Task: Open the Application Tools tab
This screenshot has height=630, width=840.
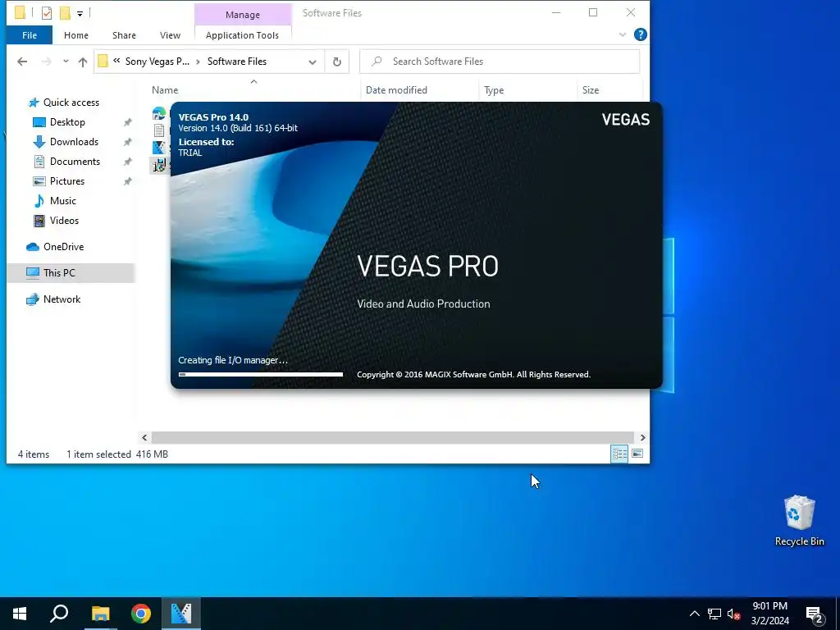Action: click(242, 35)
